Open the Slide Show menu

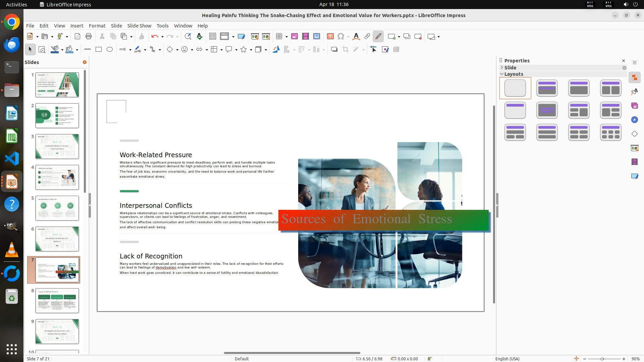[x=139, y=26]
